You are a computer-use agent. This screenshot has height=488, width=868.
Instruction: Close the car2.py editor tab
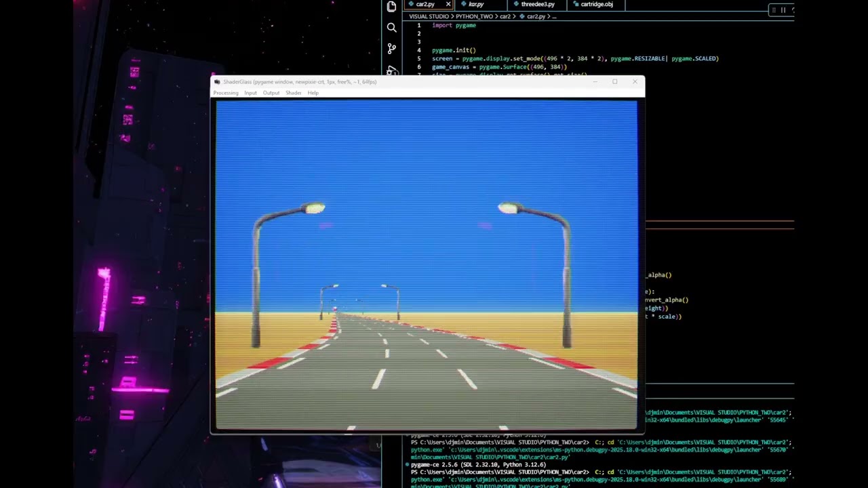coord(448,4)
